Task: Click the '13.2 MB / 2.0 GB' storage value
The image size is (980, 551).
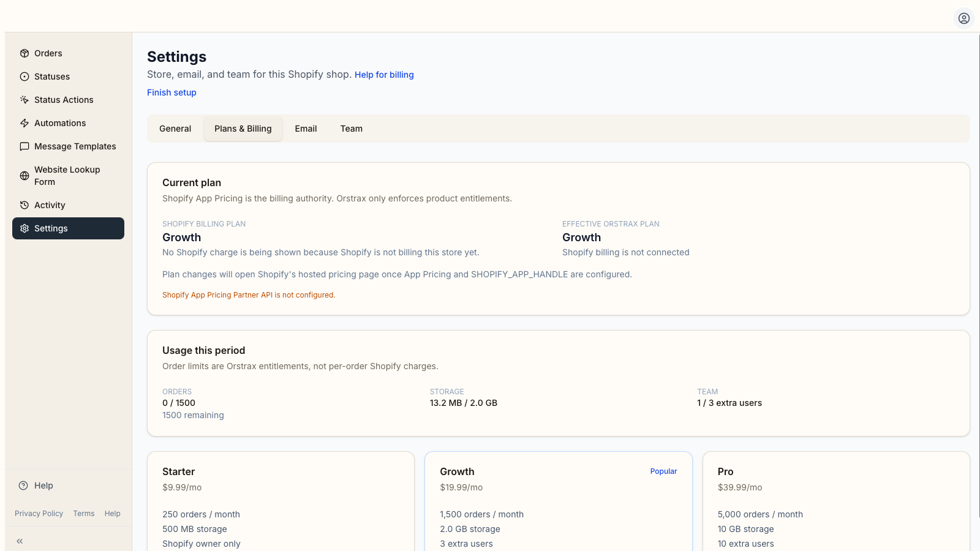Action: point(464,403)
